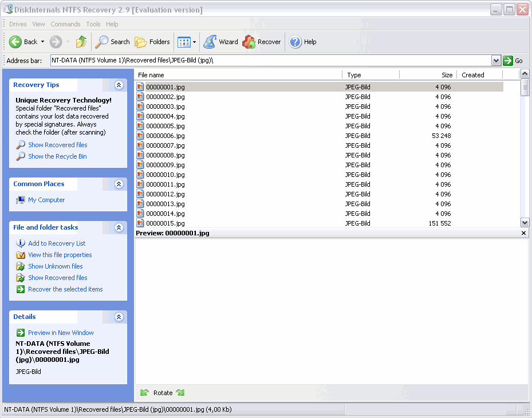
Task: Open the Drives menu
Action: click(x=18, y=24)
